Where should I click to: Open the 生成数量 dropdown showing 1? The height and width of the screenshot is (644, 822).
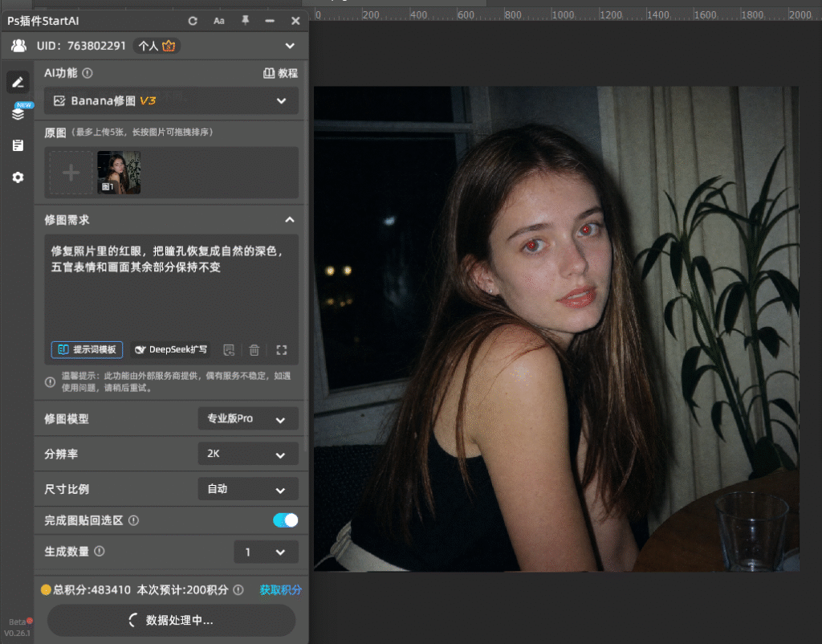266,552
